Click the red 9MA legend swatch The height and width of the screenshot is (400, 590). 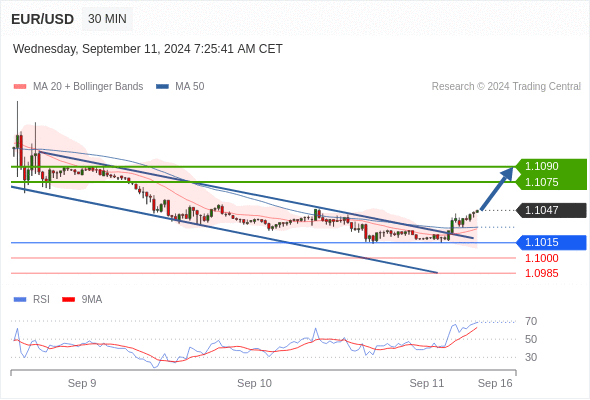tap(68, 300)
